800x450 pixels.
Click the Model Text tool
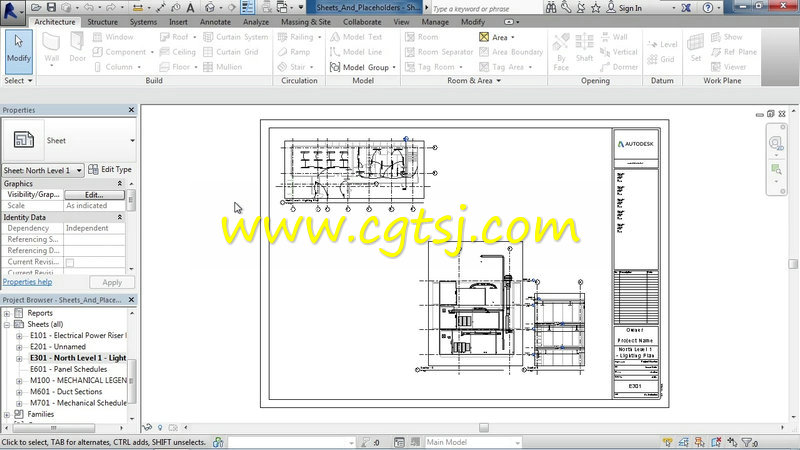coord(356,37)
